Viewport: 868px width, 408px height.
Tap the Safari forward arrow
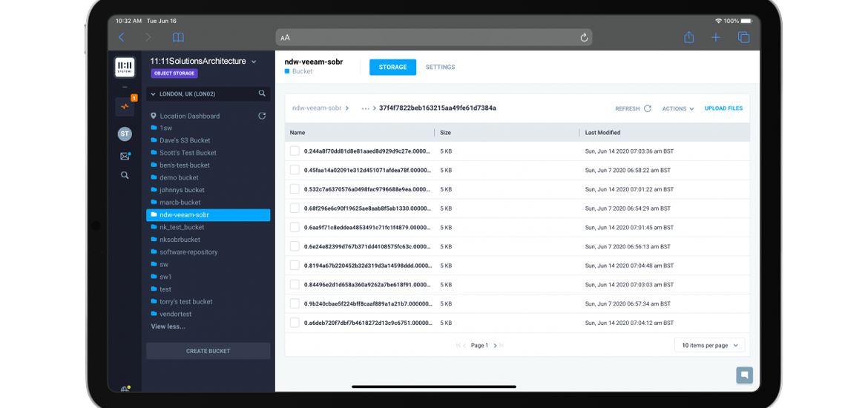click(x=148, y=37)
